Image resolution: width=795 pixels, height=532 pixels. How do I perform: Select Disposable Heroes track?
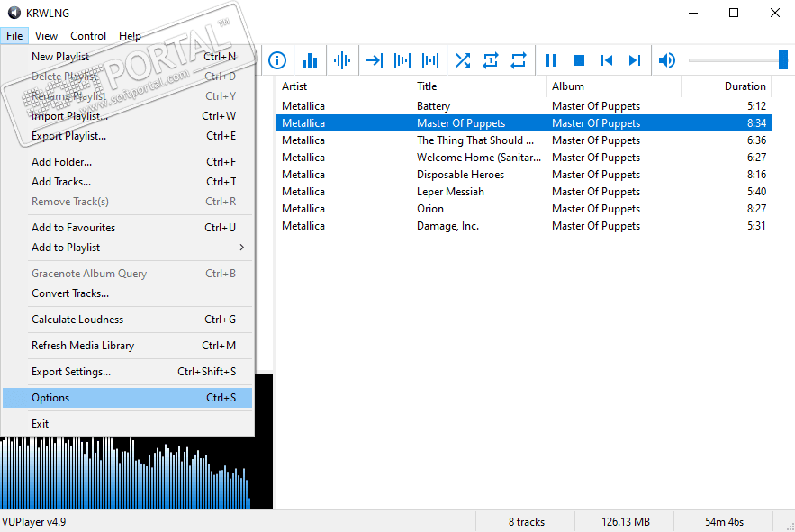pyautogui.click(x=524, y=175)
